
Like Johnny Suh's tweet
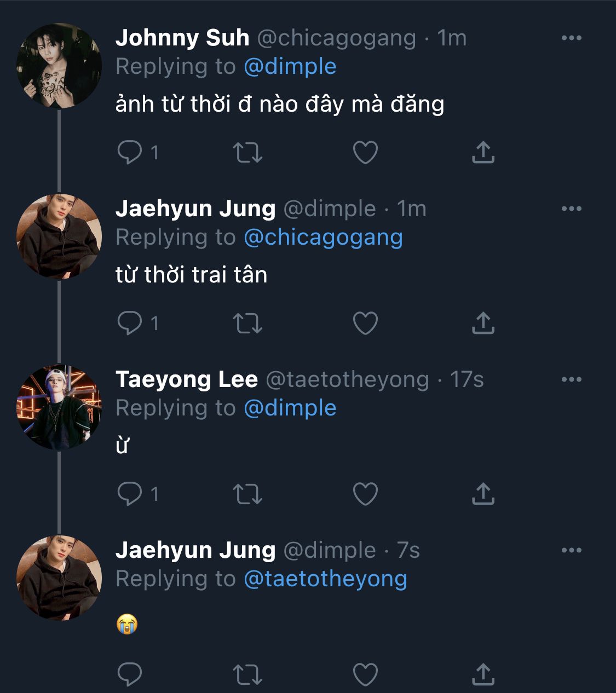click(365, 153)
